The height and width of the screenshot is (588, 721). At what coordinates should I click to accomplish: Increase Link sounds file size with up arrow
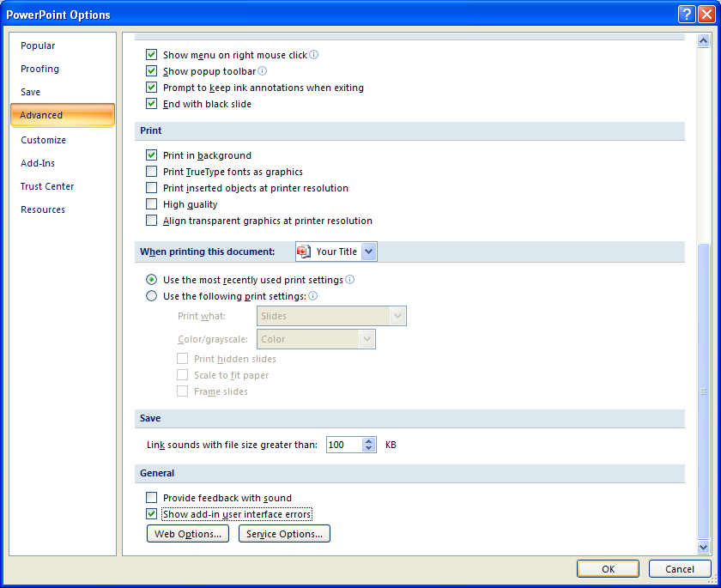point(369,441)
